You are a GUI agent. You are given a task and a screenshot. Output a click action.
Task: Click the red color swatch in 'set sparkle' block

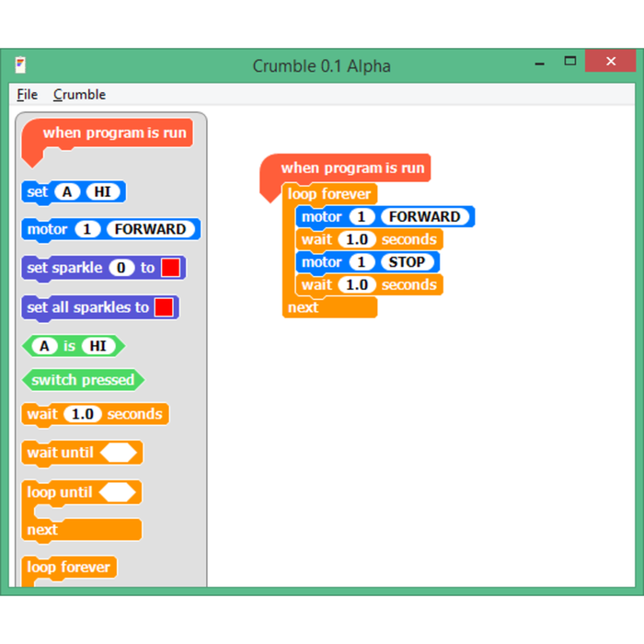point(170,268)
